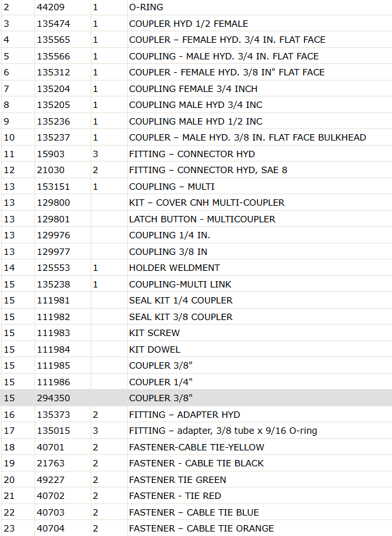
Task: Select FITTING – CONNECTOR HYD, SAE 8 row
Action: click(196, 170)
